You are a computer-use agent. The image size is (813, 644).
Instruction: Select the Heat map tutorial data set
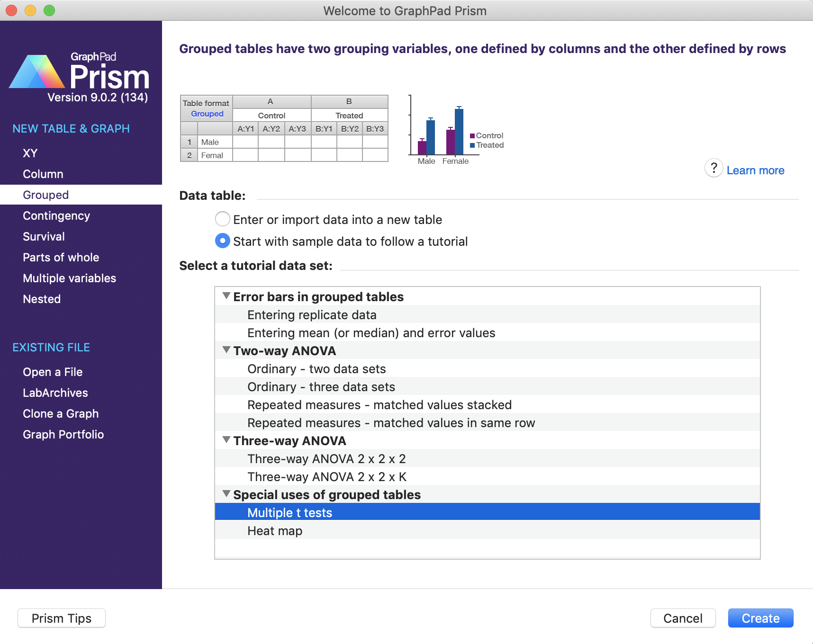click(x=275, y=531)
